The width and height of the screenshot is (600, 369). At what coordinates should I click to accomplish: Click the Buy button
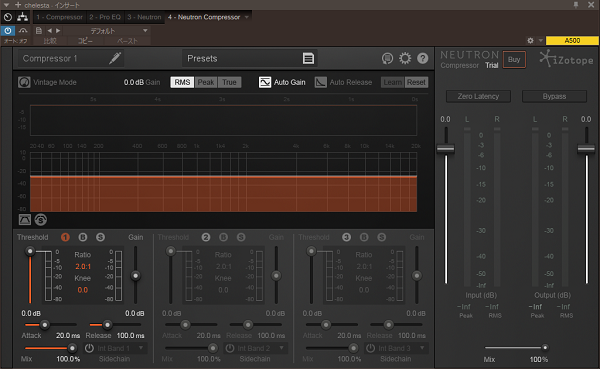514,59
